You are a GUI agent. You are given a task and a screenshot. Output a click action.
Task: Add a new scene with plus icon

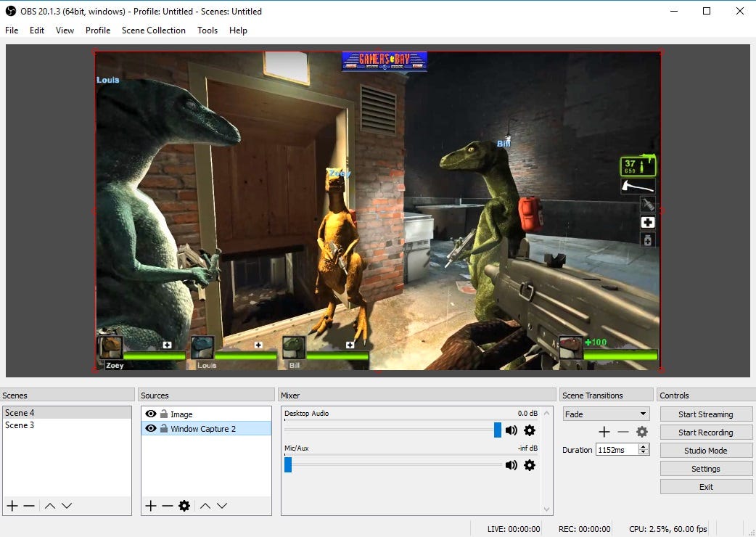tap(12, 506)
